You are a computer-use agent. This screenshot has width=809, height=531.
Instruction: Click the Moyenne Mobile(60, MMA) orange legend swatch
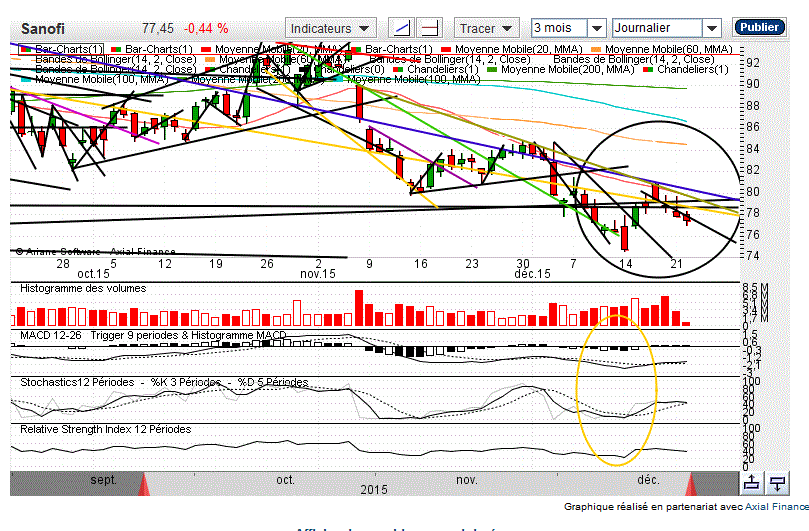(x=596, y=50)
